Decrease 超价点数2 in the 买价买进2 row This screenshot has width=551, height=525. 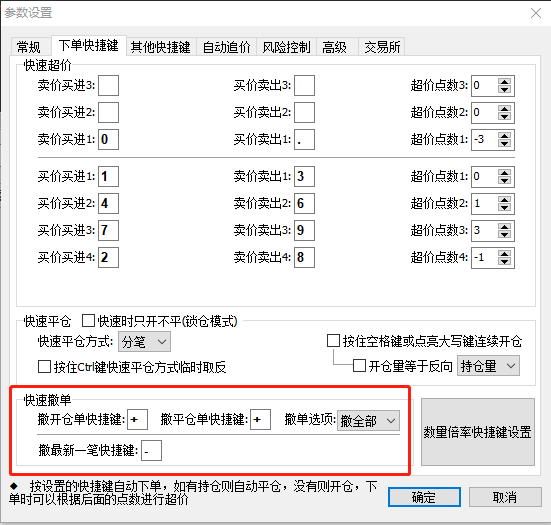(x=505, y=208)
